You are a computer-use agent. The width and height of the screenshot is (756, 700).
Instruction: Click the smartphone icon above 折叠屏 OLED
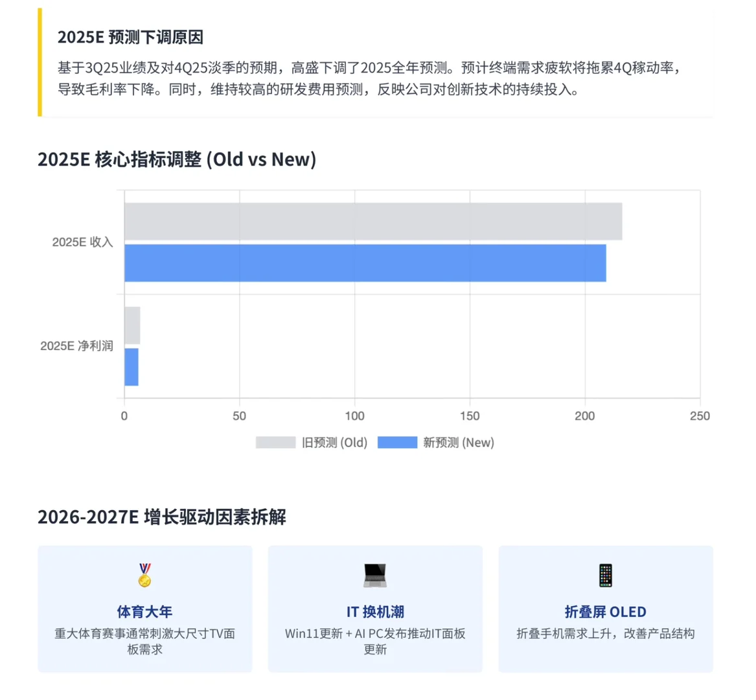coord(606,575)
